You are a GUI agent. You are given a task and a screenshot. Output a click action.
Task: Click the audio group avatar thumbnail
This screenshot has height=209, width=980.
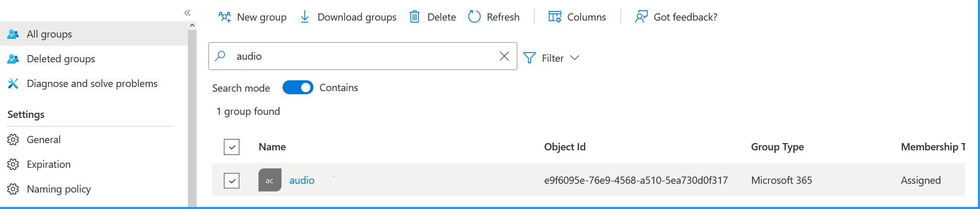click(270, 180)
